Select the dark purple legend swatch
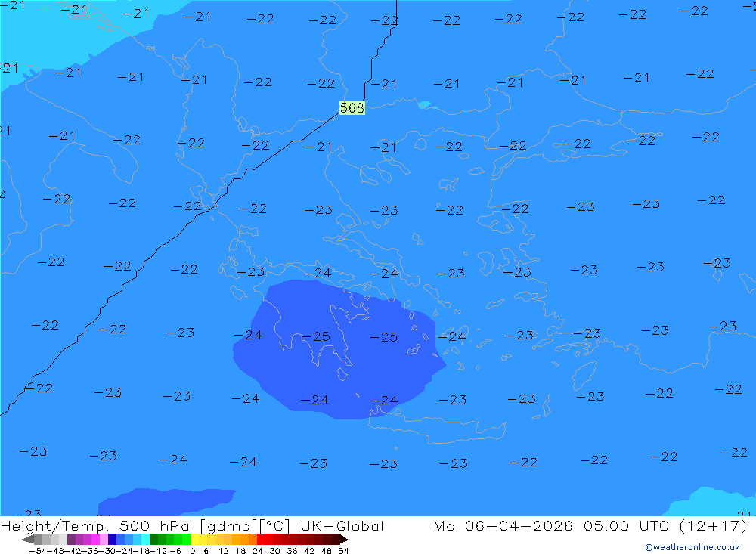The image size is (756, 554). click(x=71, y=539)
